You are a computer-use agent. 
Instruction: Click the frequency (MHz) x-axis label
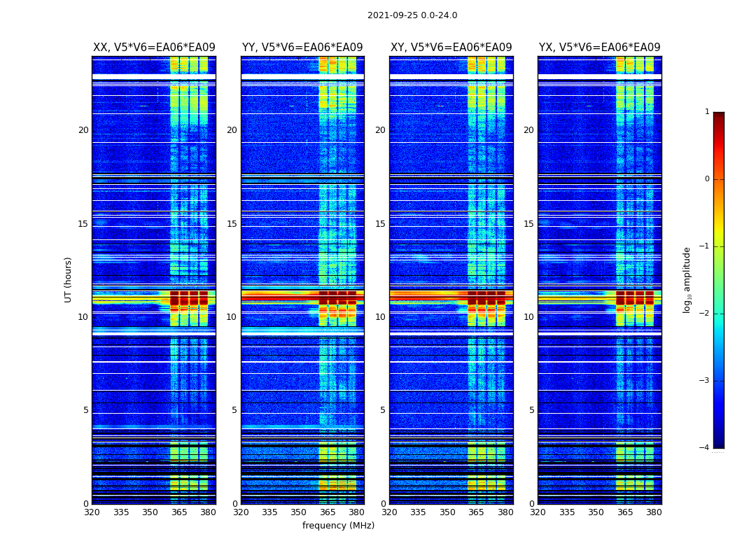coord(338,526)
